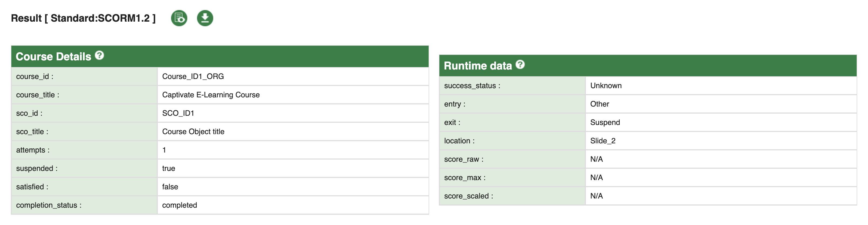Click the success_status value Unknown

(606, 86)
